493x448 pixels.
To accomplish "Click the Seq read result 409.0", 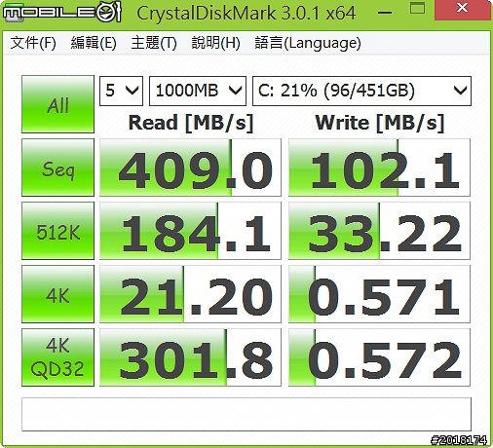I will point(190,168).
